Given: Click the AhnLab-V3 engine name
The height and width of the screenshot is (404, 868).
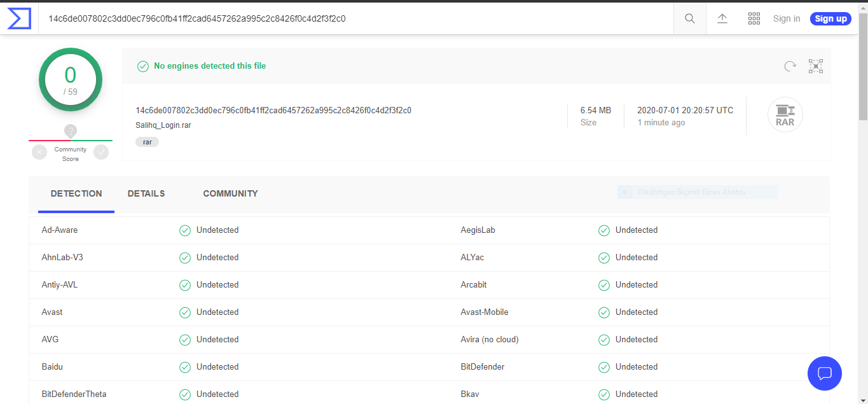Looking at the screenshot, I should [62, 257].
